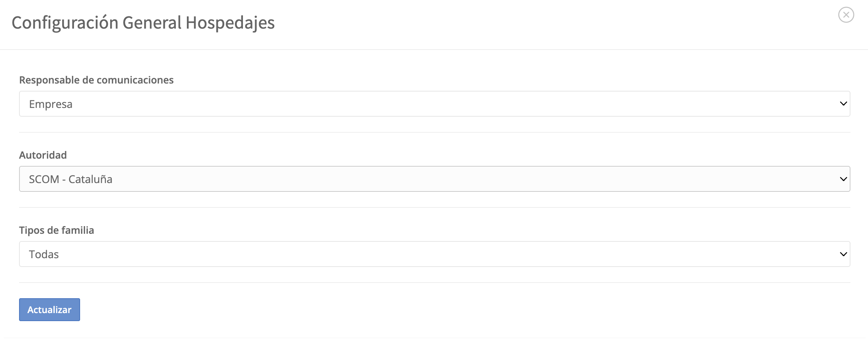Image resolution: width=868 pixels, height=360 pixels.
Task: Click the Responsable de comunicaciones label
Action: 96,80
